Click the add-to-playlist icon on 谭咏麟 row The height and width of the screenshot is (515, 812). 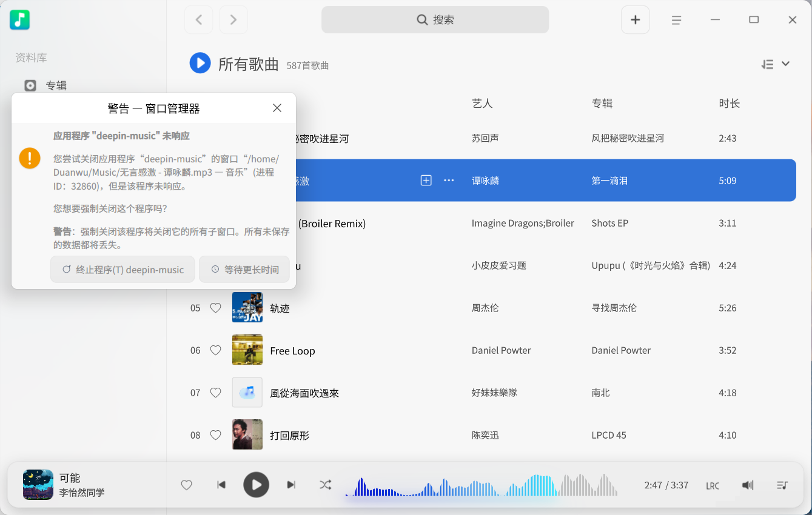pos(426,180)
